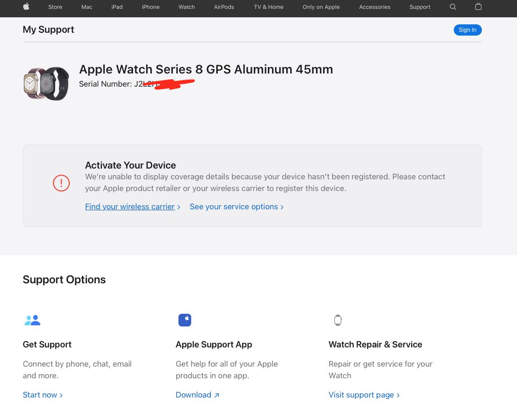Viewport: 517px width, 420px height.
Task: Open the Support menu in navigation bar
Action: (420, 7)
